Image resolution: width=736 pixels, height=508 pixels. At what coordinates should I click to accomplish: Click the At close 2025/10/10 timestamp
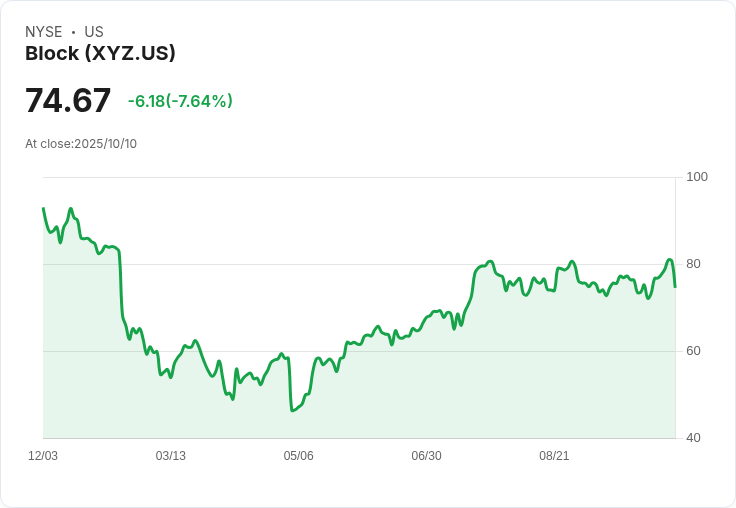pos(81,144)
